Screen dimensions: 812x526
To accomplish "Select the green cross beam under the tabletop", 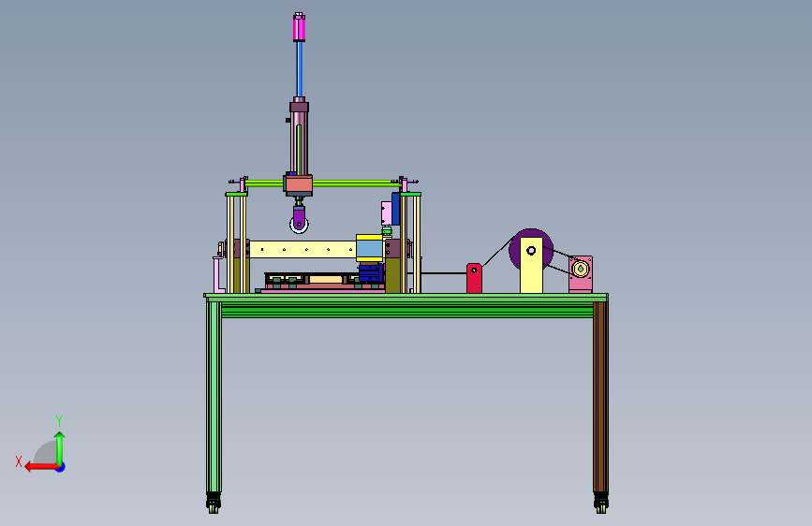I will pyautogui.click(x=407, y=310).
